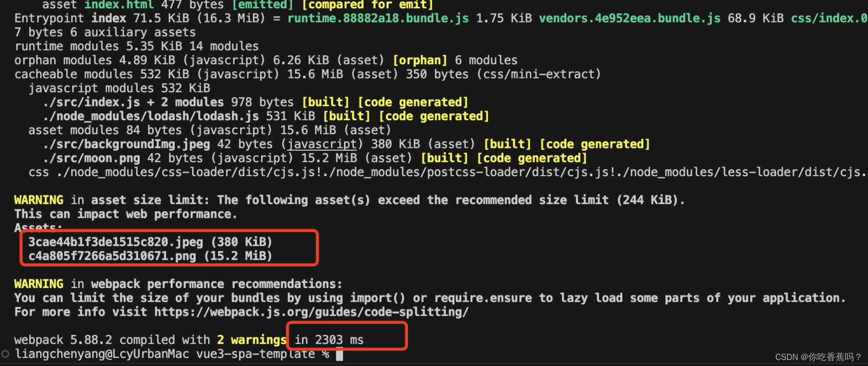Click the terminal cursor block at prompt
868x366 pixels.
(x=339, y=355)
